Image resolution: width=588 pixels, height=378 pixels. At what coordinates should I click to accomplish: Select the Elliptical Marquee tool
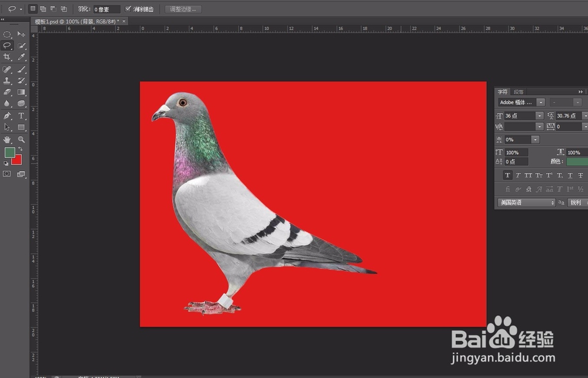[6, 34]
